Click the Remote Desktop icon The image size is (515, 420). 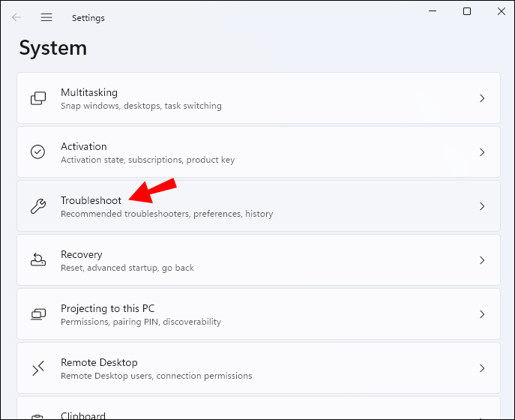coord(37,368)
